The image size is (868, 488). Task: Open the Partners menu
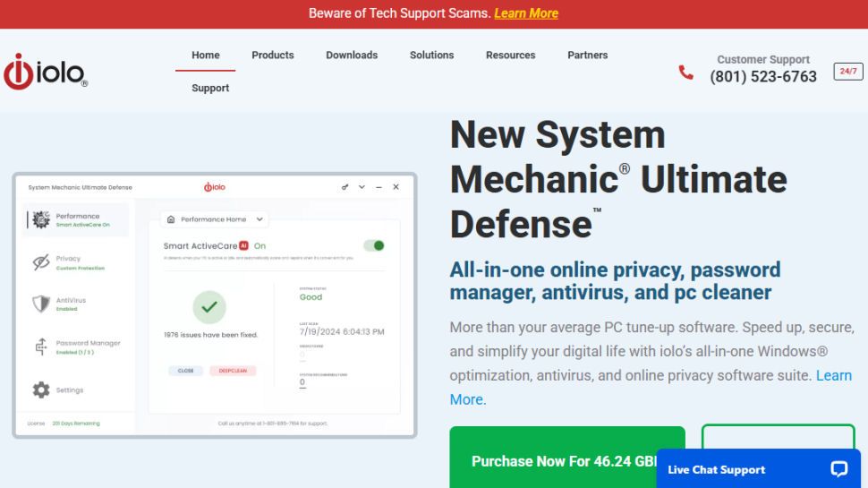[587, 55]
